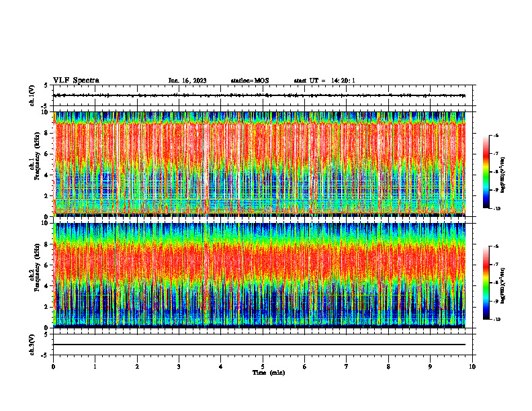Click time axis tick label "7"
The width and height of the screenshot is (532, 411).
[x=347, y=367]
